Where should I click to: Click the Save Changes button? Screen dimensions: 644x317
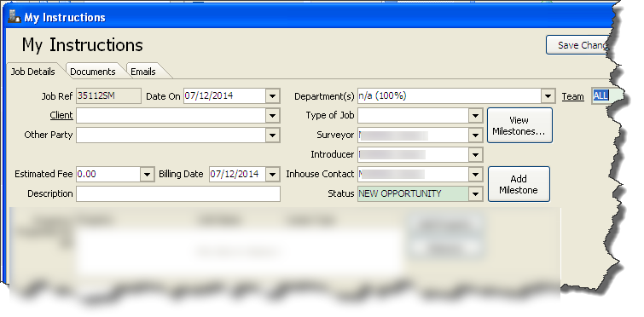pos(579,45)
